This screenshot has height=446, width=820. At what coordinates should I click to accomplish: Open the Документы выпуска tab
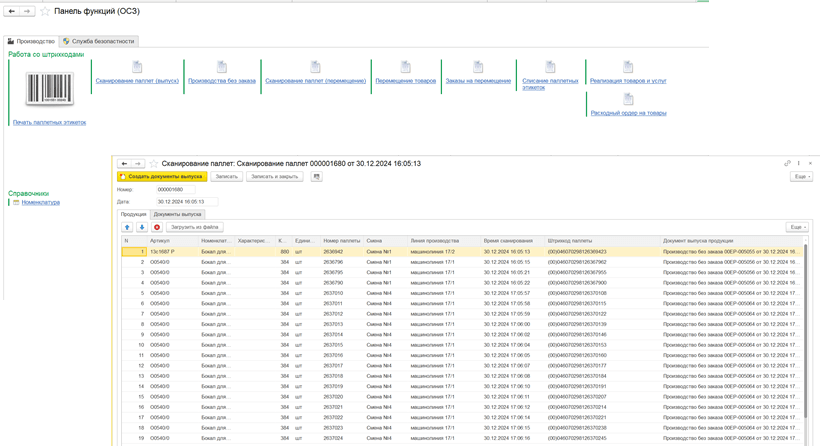pyautogui.click(x=178, y=214)
